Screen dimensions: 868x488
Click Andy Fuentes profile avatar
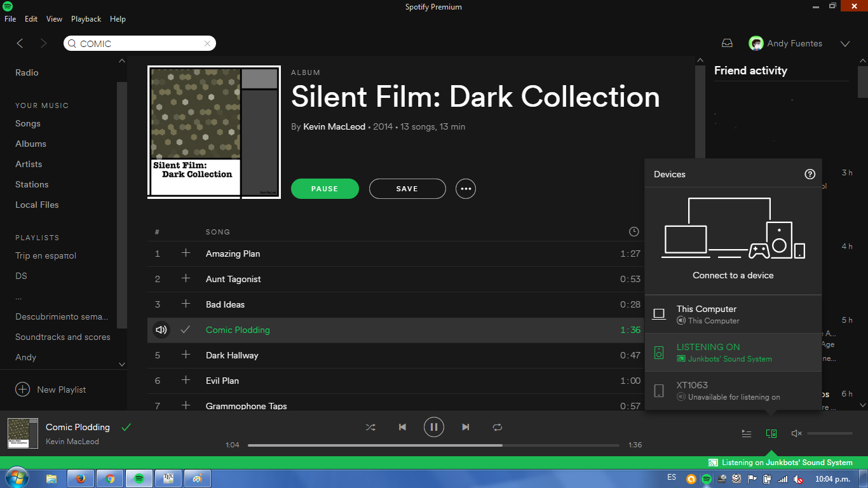coord(756,43)
